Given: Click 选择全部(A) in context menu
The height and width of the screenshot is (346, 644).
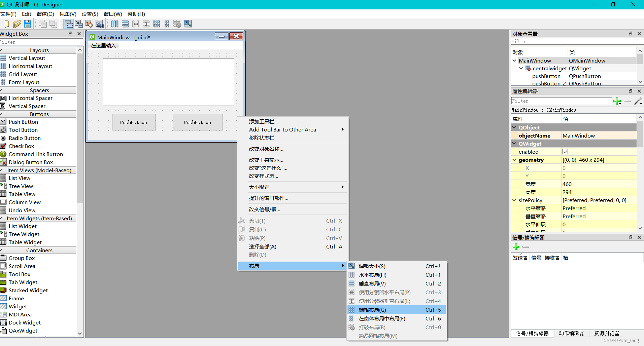Looking at the screenshot, I should 293,246.
